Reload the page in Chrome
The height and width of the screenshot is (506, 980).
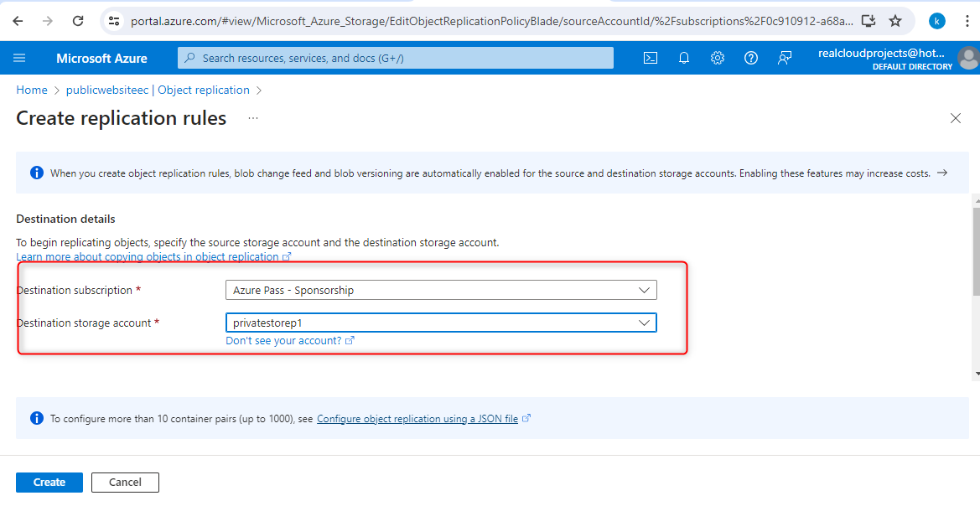click(78, 21)
